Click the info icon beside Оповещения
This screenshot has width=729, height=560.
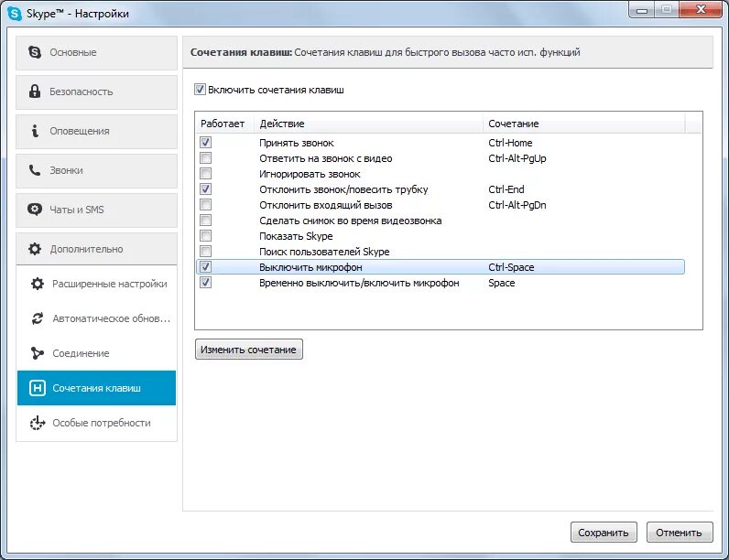(35, 131)
